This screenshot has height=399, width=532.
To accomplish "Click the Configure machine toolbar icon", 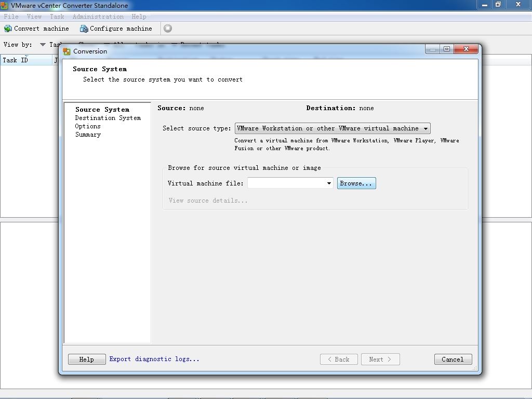I will pyautogui.click(x=84, y=29).
